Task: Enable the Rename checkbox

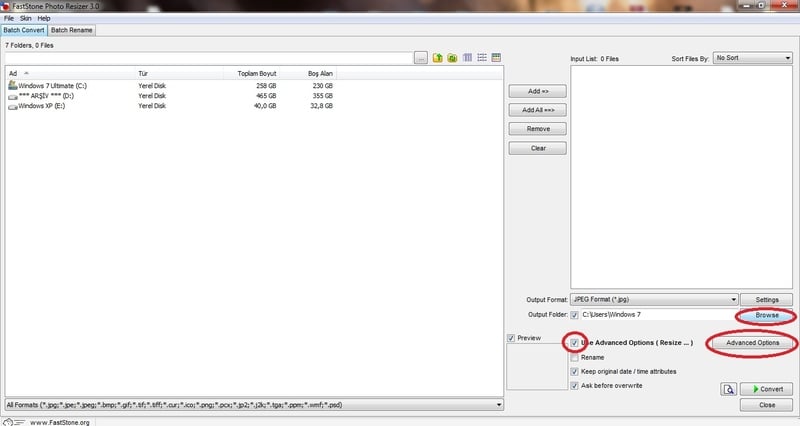Action: pos(574,358)
